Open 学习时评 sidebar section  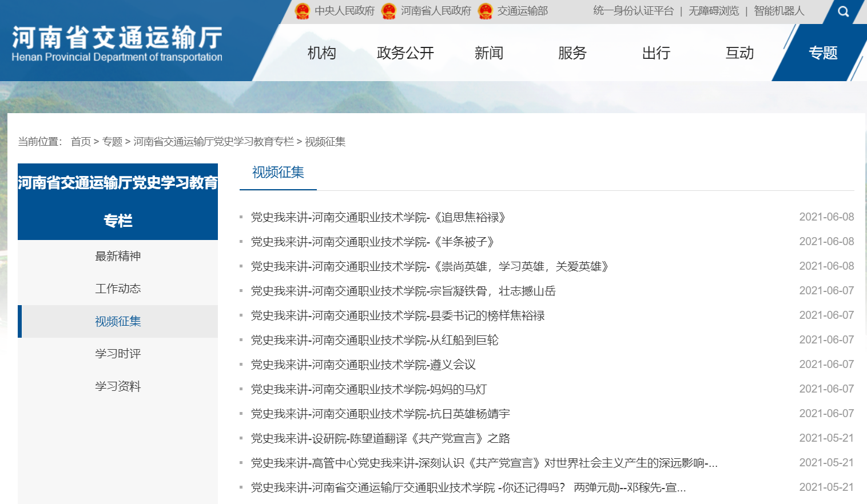click(118, 354)
